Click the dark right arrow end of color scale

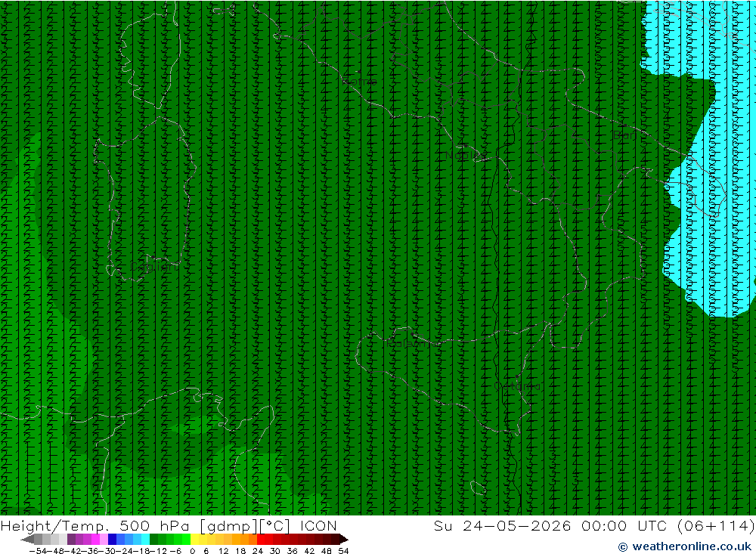[x=344, y=539]
